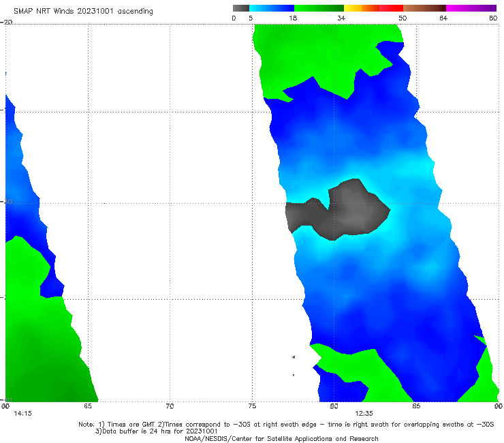Click the longitude axis label "75"
This screenshot has width=504, height=443.
click(x=252, y=406)
